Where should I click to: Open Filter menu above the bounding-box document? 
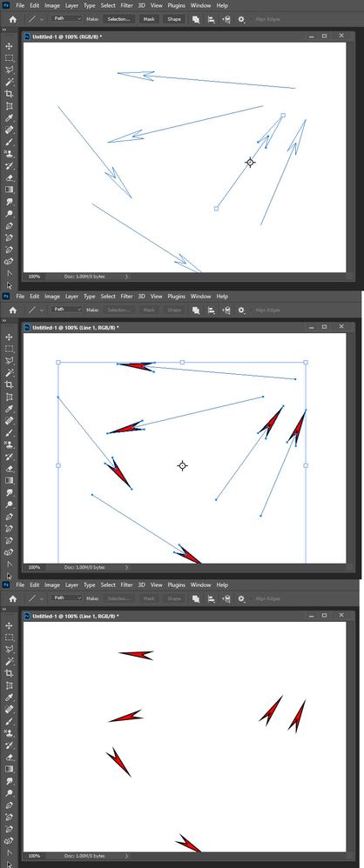point(127,297)
